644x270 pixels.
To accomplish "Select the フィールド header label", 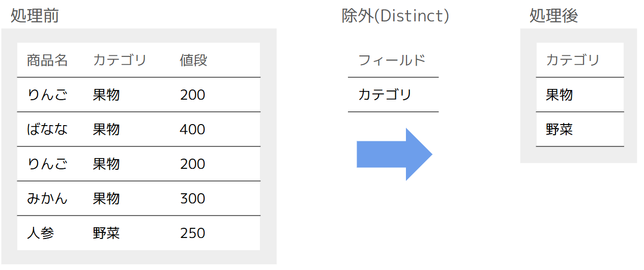I will coord(392,60).
